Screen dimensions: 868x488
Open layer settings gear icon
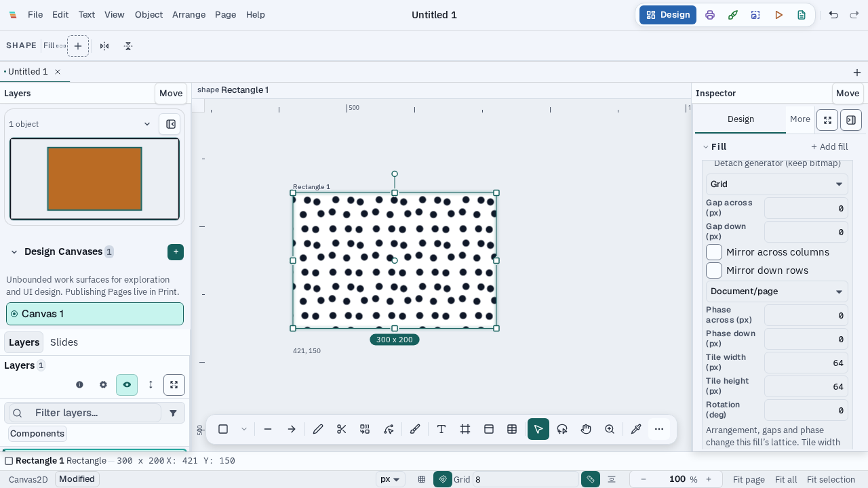103,385
